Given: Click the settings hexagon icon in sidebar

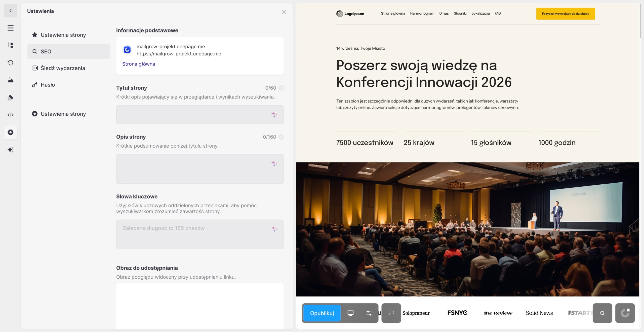Looking at the screenshot, I should pyautogui.click(x=11, y=132).
